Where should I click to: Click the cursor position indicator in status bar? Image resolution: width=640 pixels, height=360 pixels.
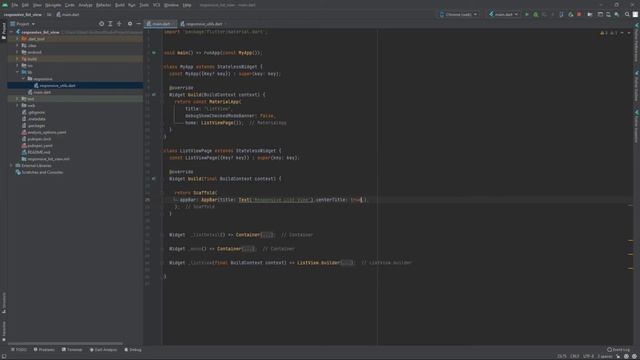coord(562,356)
